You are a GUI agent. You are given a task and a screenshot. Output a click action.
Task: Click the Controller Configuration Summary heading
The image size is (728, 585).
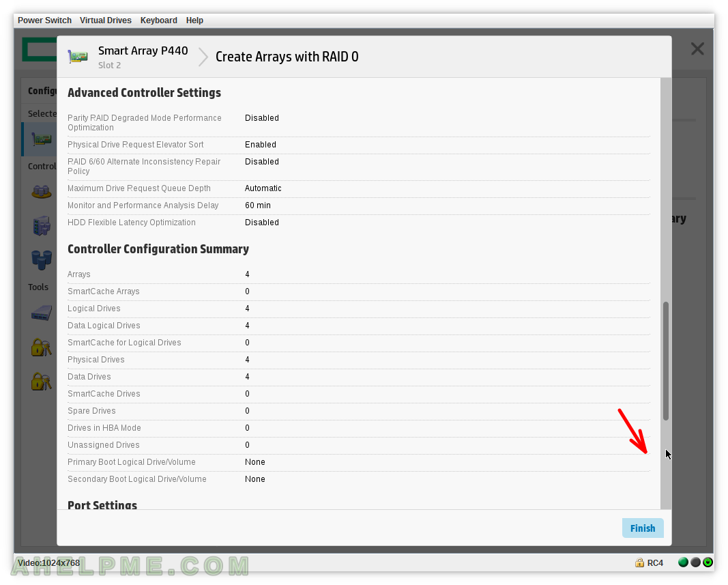[158, 249]
